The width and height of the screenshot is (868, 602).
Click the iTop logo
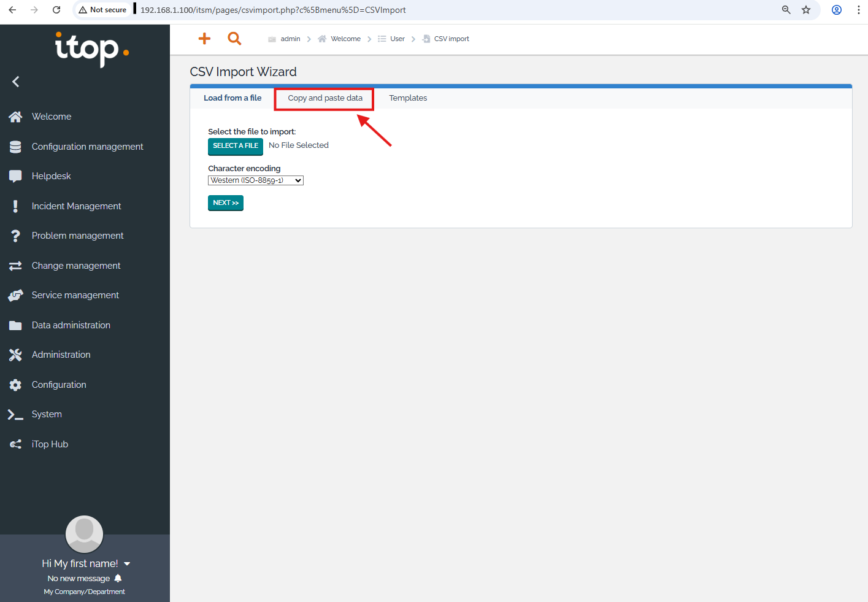92,48
